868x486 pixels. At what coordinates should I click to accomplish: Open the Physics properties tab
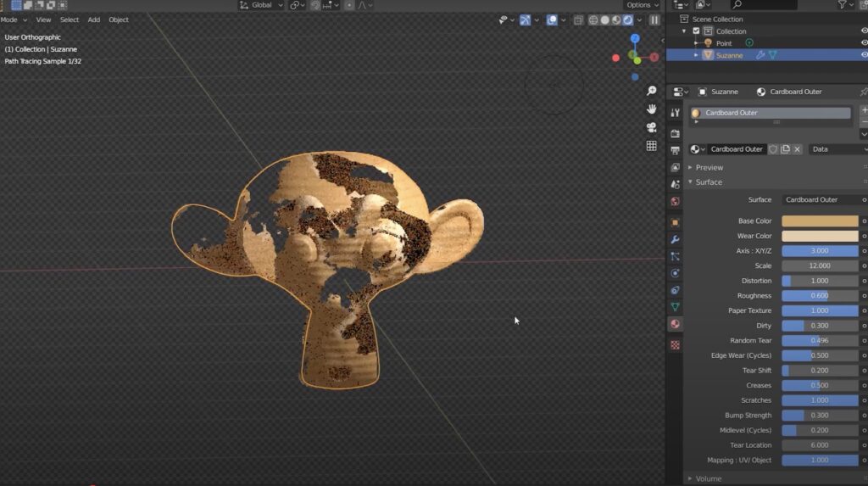tap(675, 273)
